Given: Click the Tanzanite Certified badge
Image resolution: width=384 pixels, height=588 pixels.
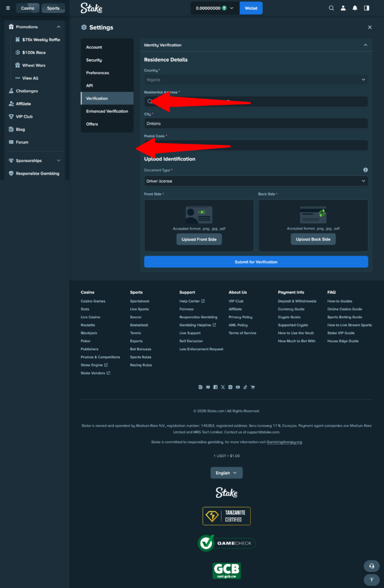Looking at the screenshot, I should pos(227,516).
